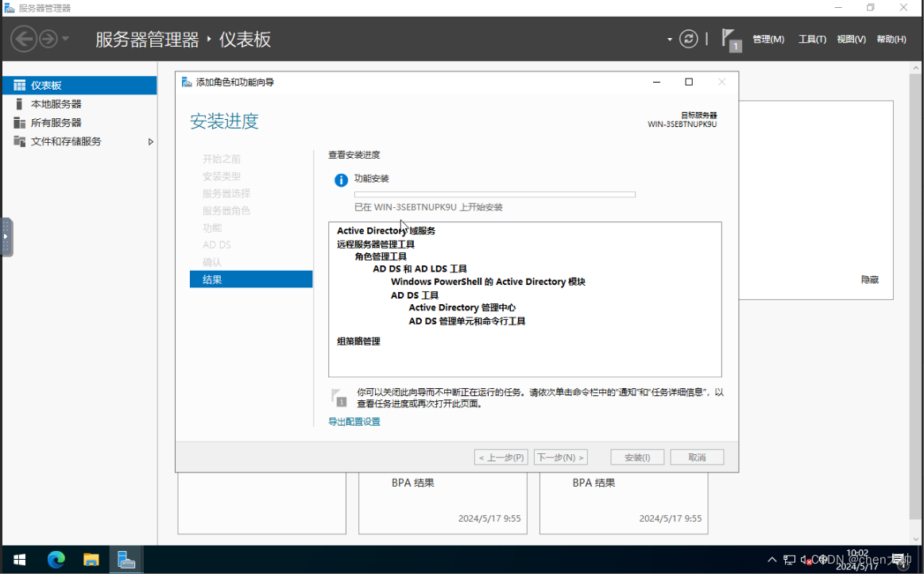Viewport: 924px width, 574px height.
Task: Click 'Active Directory 域服务' in install list
Action: [x=386, y=231]
